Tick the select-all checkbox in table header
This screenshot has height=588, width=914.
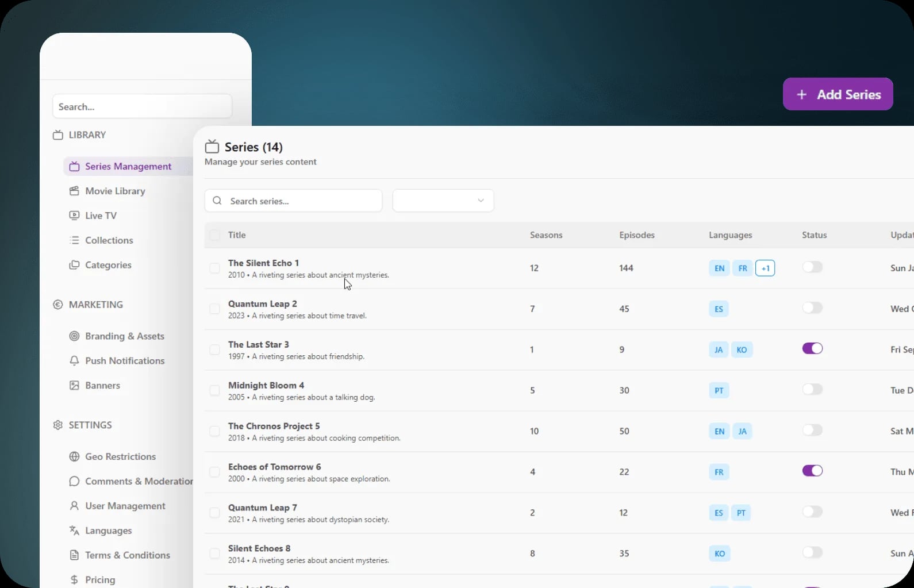tap(214, 235)
